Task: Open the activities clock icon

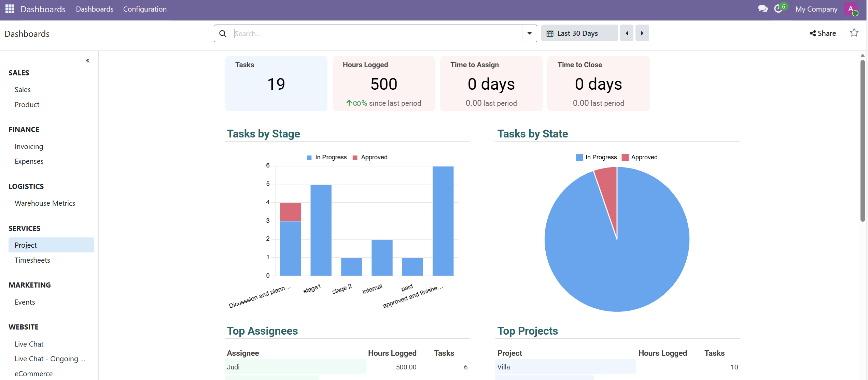Action: click(778, 9)
